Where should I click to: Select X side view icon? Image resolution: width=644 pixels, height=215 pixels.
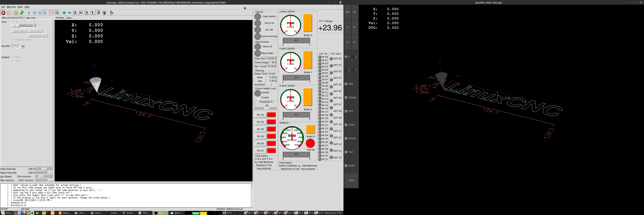(87, 13)
